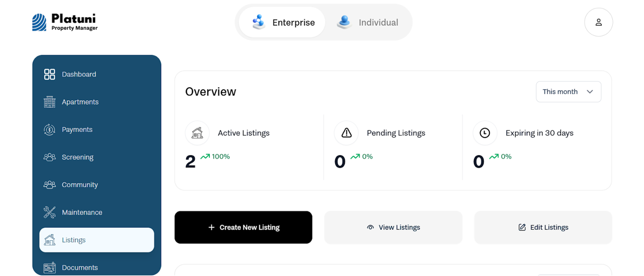Click the pencil icon on Edit Listings
The image size is (644, 276).
(522, 227)
